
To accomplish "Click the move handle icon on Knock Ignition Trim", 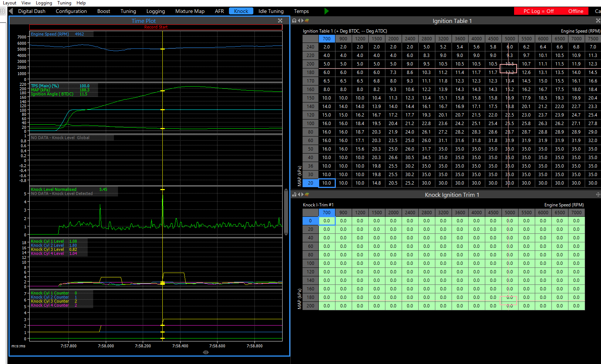I will (598, 195).
